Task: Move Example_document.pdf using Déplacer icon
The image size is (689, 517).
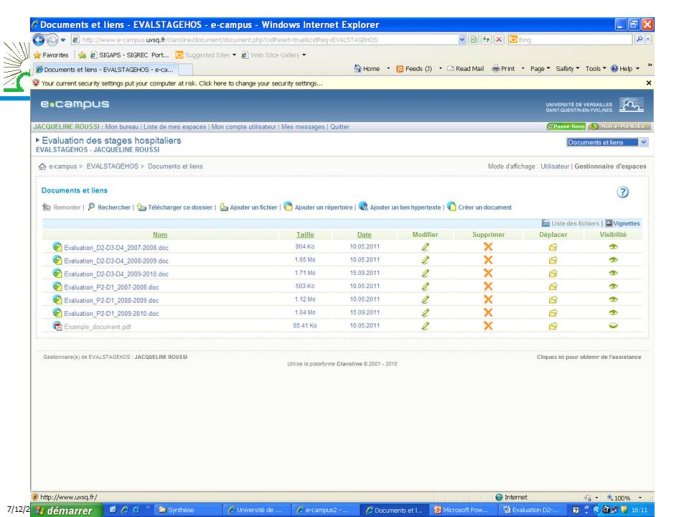Action: (553, 326)
